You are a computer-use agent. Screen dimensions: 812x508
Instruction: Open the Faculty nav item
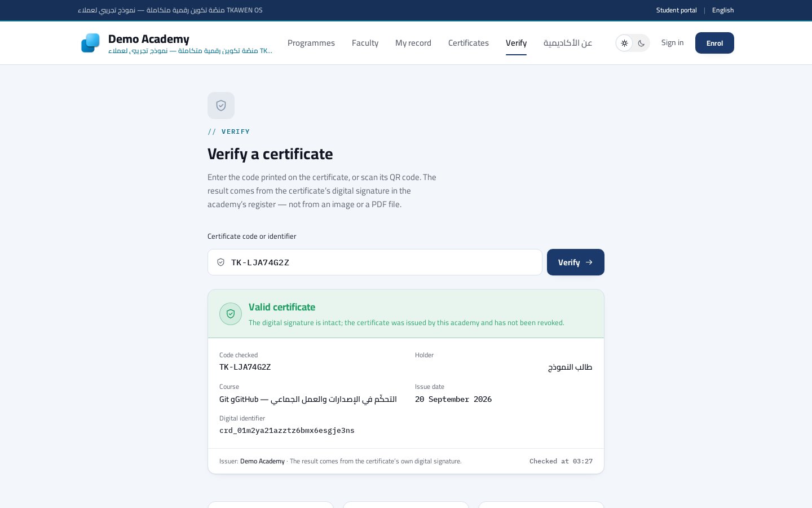pos(365,43)
